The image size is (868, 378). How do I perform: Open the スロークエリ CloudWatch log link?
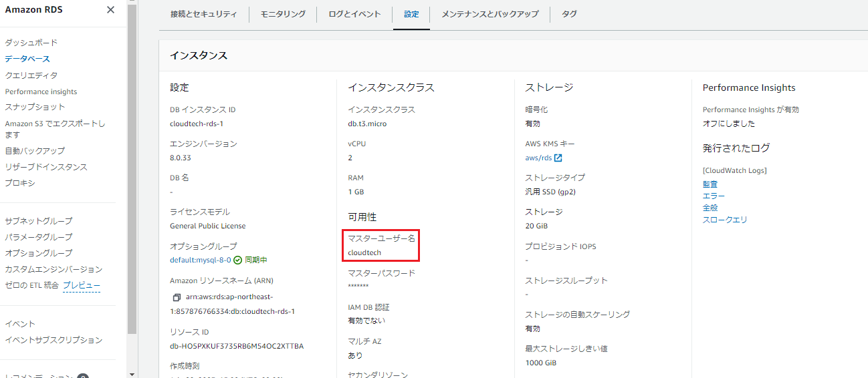tap(725, 220)
